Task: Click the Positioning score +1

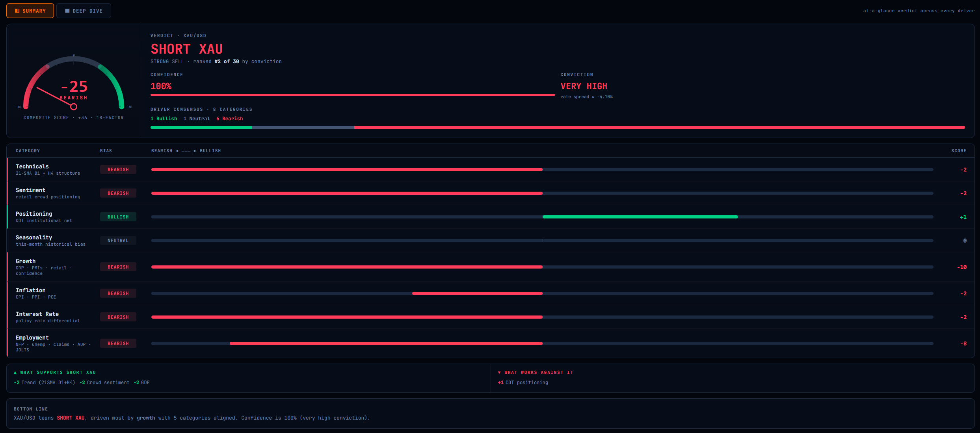Action: pyautogui.click(x=963, y=217)
